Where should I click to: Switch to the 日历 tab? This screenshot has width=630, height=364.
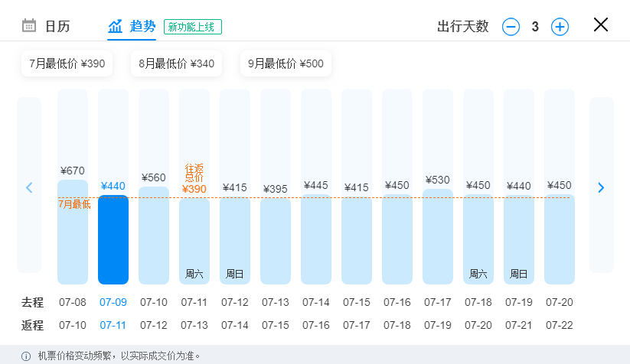[46, 26]
